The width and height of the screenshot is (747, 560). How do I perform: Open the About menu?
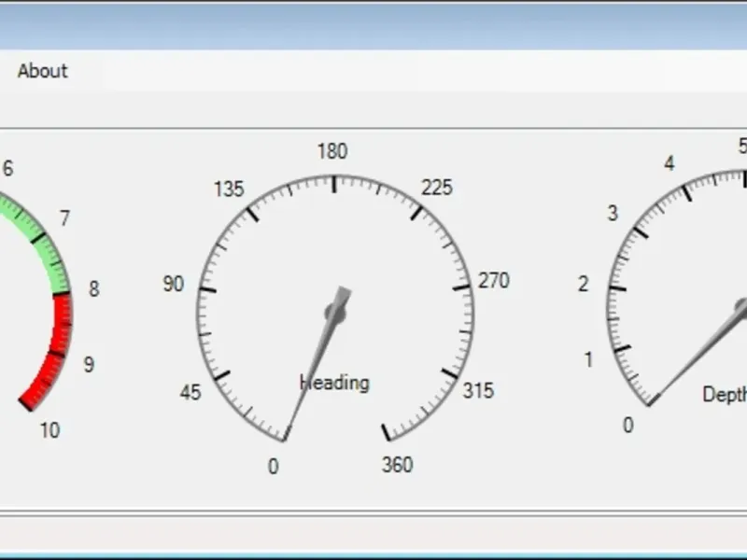[42, 71]
